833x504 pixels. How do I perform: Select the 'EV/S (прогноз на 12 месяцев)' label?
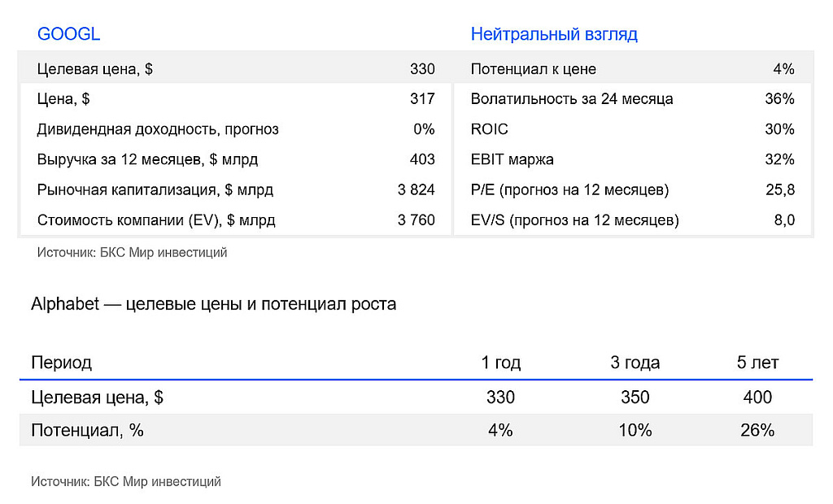coord(574,220)
